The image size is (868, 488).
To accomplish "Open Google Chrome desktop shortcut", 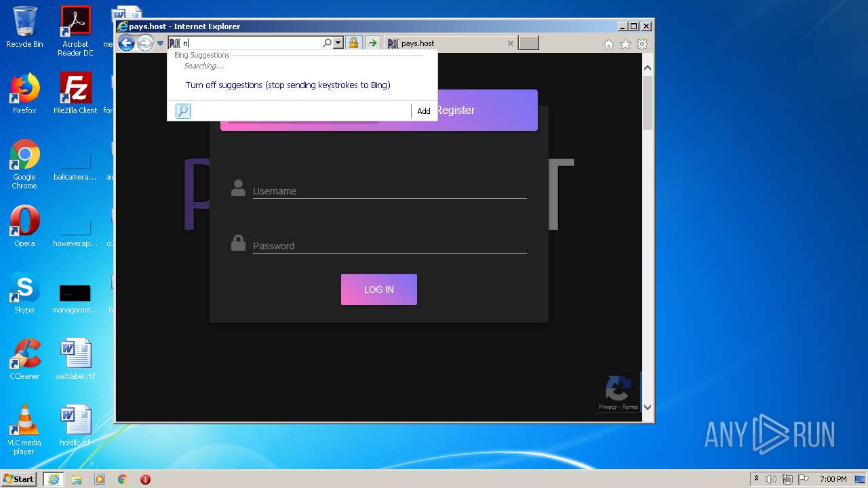I will point(24,164).
